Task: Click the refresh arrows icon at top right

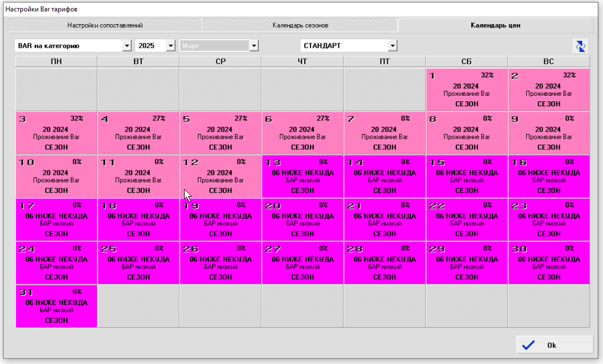Action: click(x=581, y=46)
